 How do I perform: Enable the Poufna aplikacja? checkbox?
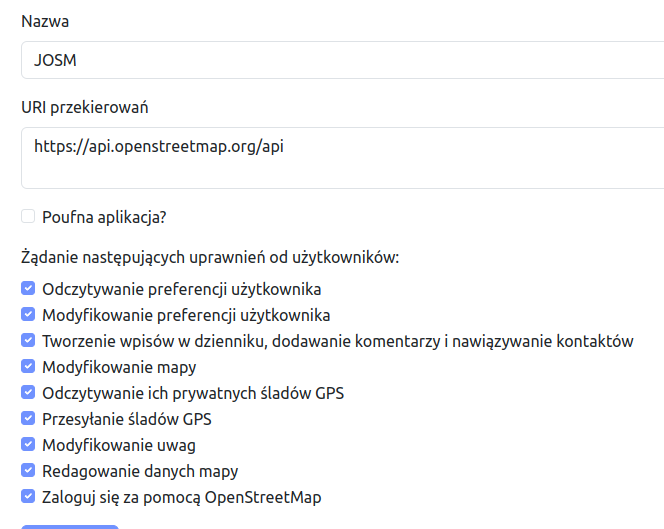[28, 216]
